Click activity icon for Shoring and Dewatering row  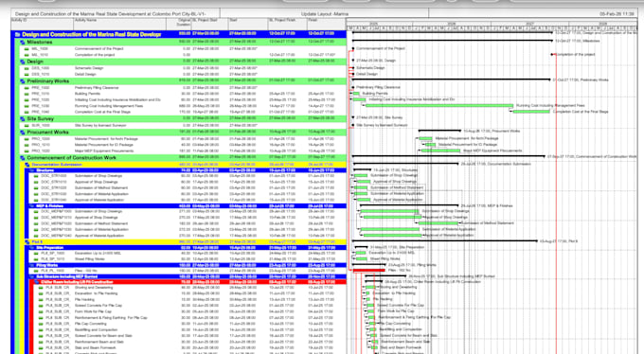41,288
